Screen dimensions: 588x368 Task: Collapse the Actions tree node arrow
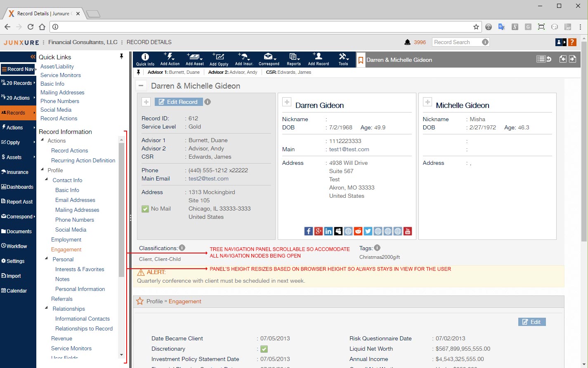click(42, 140)
